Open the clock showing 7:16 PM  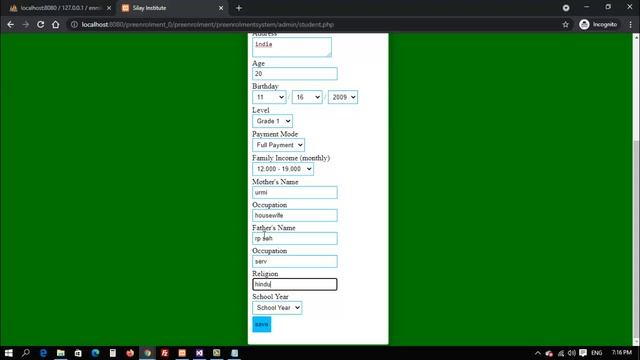coord(621,352)
